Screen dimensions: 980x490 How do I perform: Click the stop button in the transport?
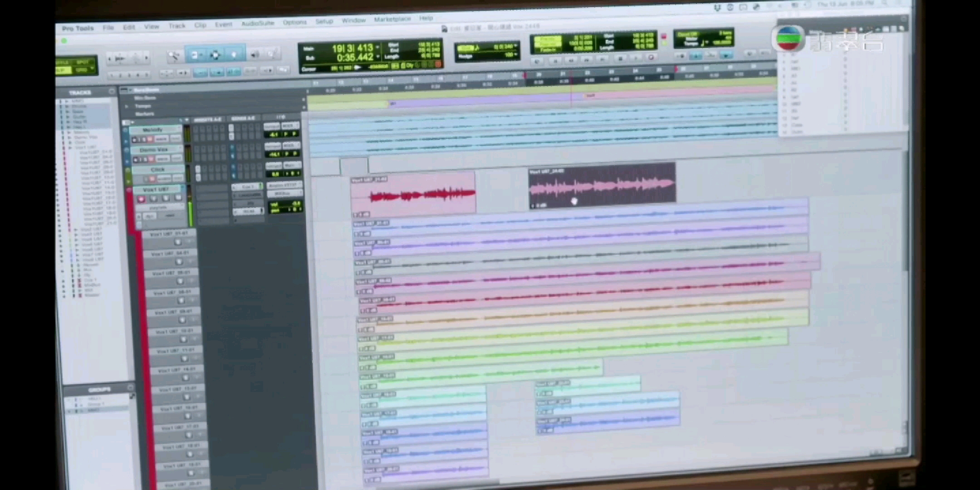point(620,59)
